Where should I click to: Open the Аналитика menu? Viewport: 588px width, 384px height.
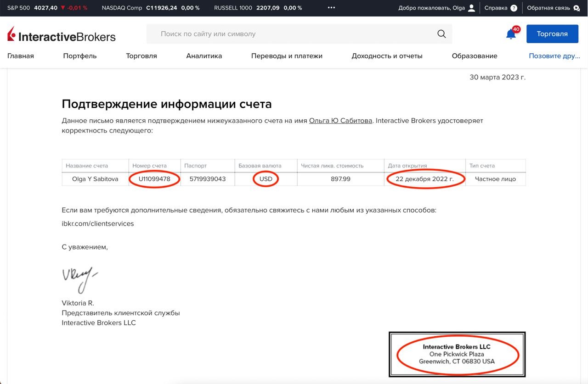pyautogui.click(x=204, y=56)
